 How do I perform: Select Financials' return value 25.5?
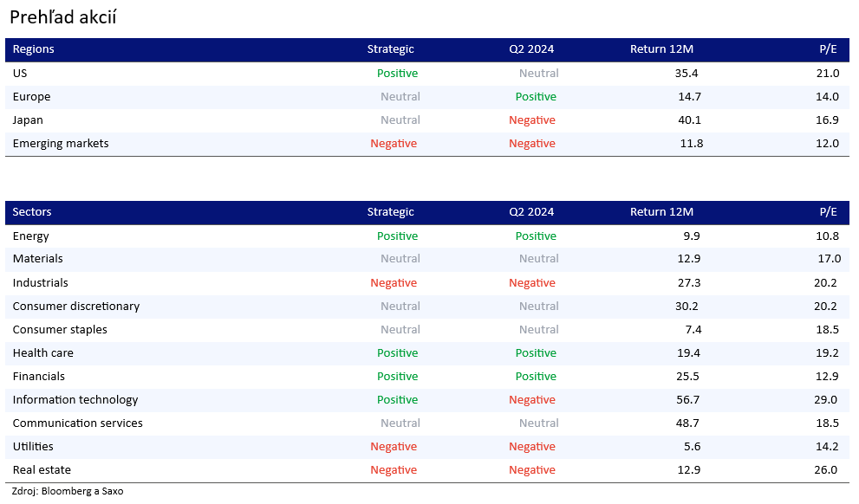coord(690,377)
